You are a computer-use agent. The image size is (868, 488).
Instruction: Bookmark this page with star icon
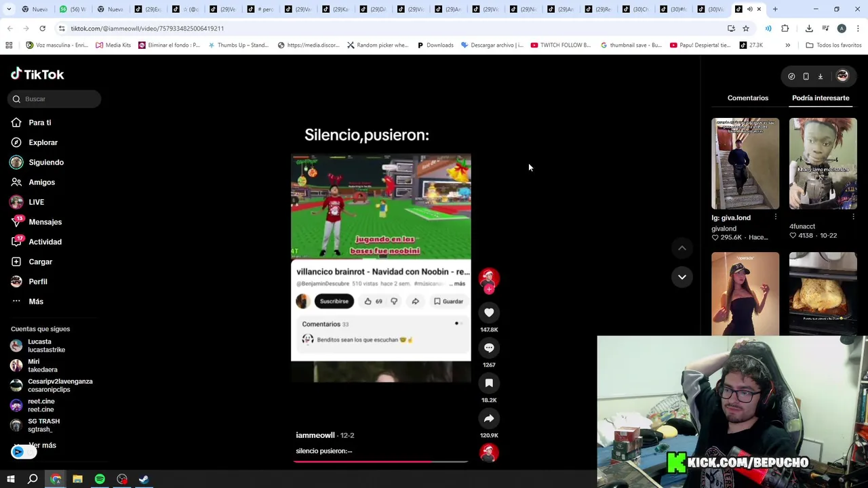[x=745, y=28]
